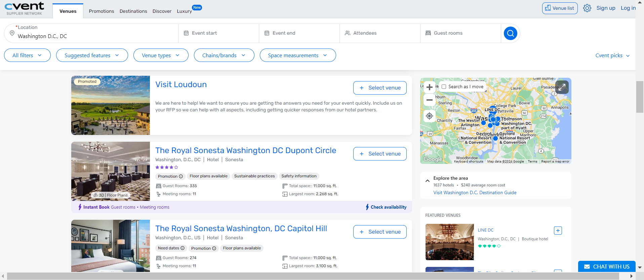
Task: Enable Search as I move checkbox
Action: (x=444, y=86)
